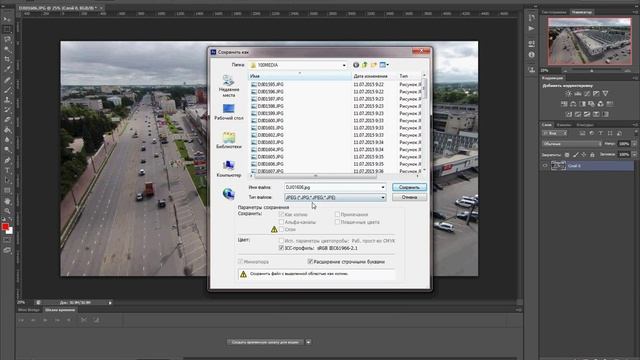Add Vibrance adjustment layer
The height and width of the screenshot is (360, 640).
tap(605, 93)
